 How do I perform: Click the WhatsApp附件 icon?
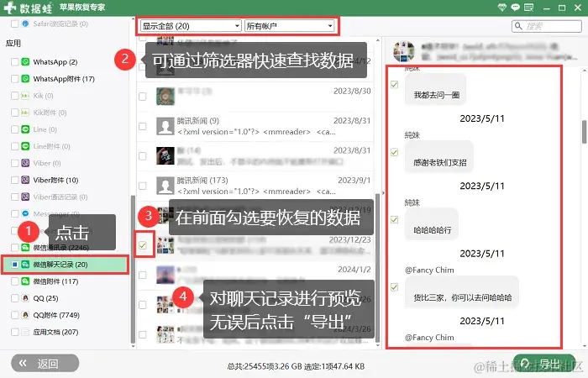point(25,79)
